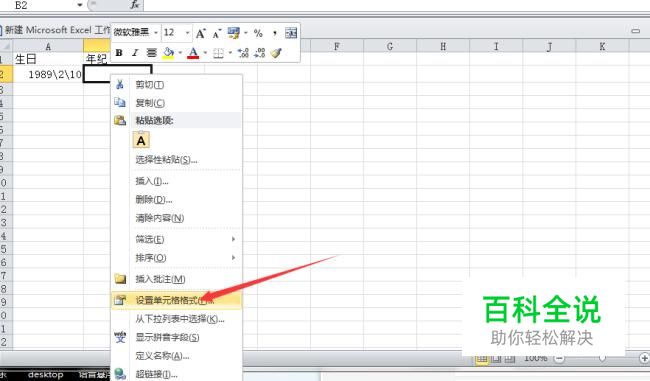Click the zoom slider handle
650x381 pixels.
(602, 358)
